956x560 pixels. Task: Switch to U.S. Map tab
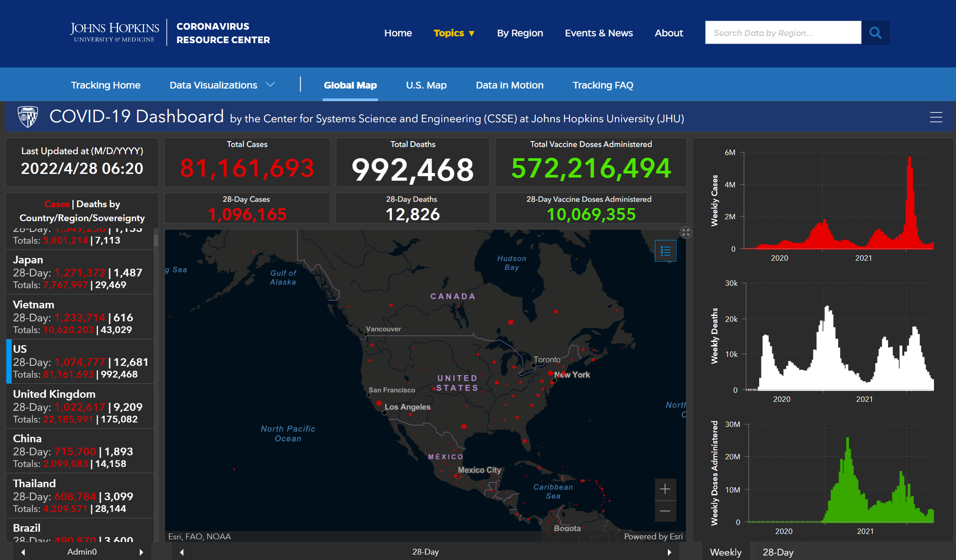[x=426, y=85]
